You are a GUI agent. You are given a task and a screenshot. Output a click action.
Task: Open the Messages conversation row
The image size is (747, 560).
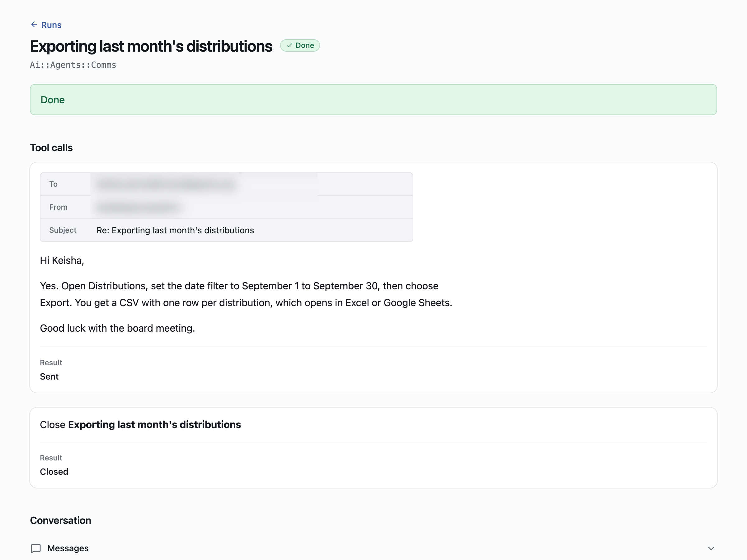tap(373, 548)
